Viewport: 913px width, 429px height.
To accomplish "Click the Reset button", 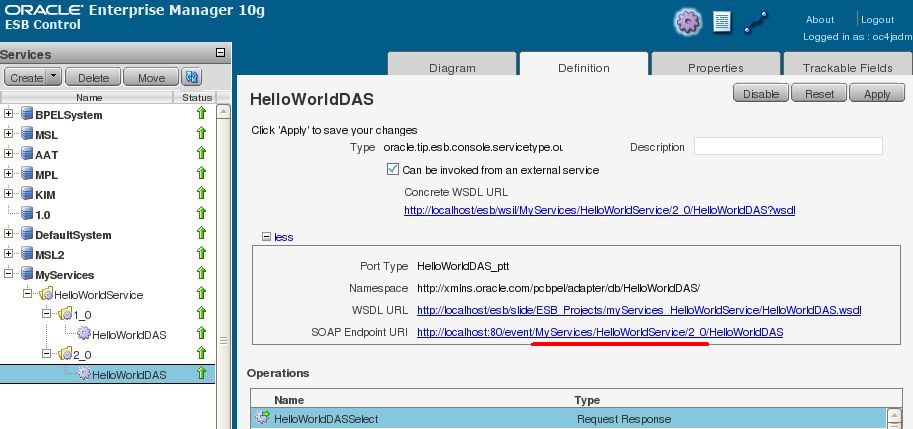I will pyautogui.click(x=819, y=94).
